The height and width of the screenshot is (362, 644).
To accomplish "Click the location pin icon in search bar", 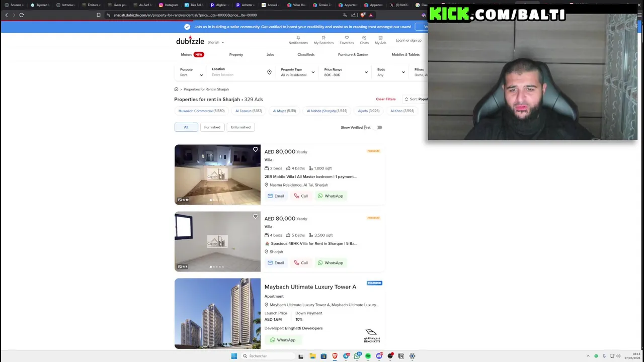I will click(269, 72).
